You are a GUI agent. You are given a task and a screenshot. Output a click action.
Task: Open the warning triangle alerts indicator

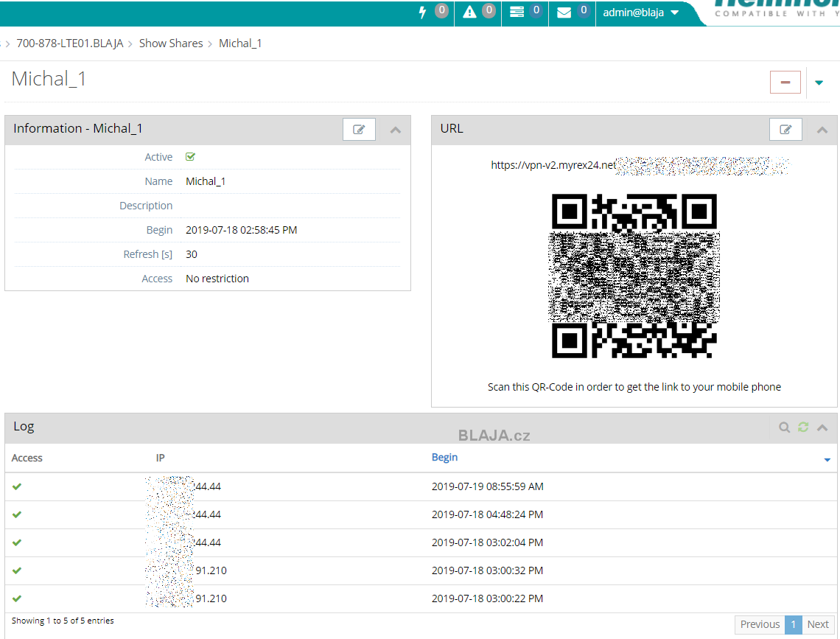click(x=469, y=12)
